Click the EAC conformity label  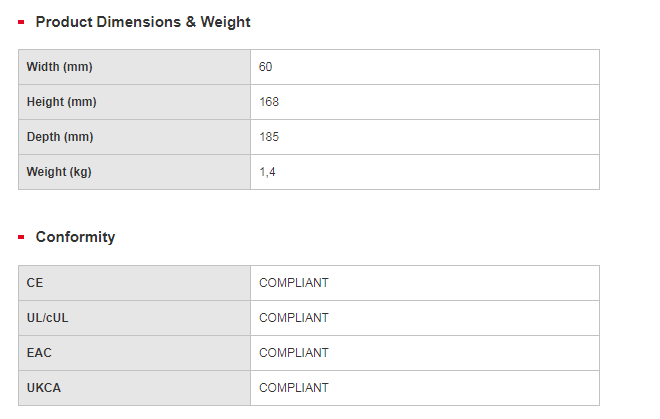pos(39,353)
